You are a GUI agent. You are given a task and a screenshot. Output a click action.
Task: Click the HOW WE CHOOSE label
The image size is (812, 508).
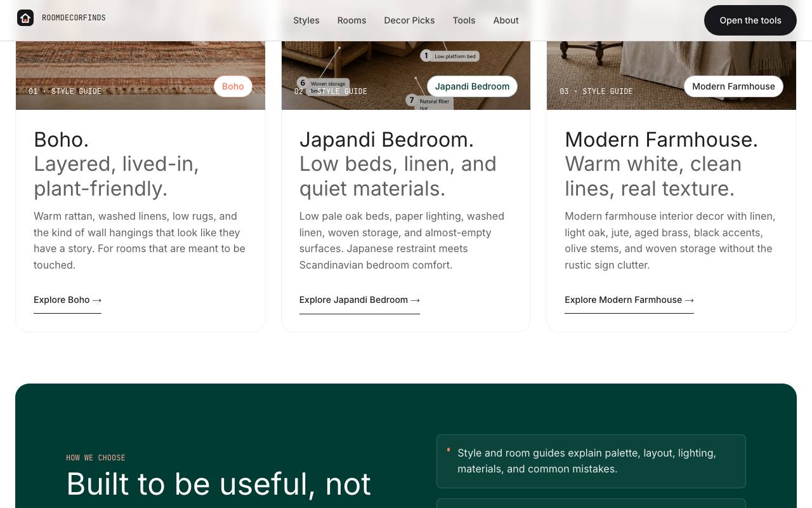point(96,458)
